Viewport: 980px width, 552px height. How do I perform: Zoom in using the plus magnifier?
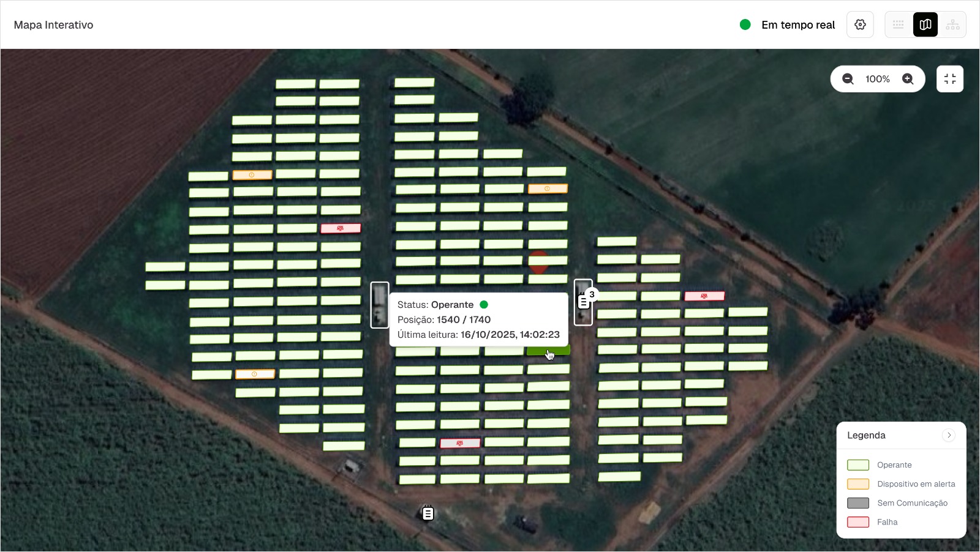908,79
